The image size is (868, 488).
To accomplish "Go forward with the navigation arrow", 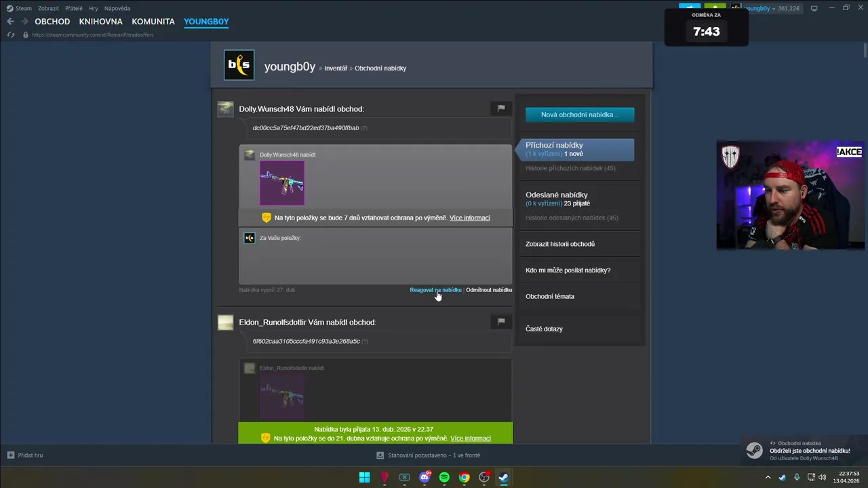I will [x=24, y=22].
